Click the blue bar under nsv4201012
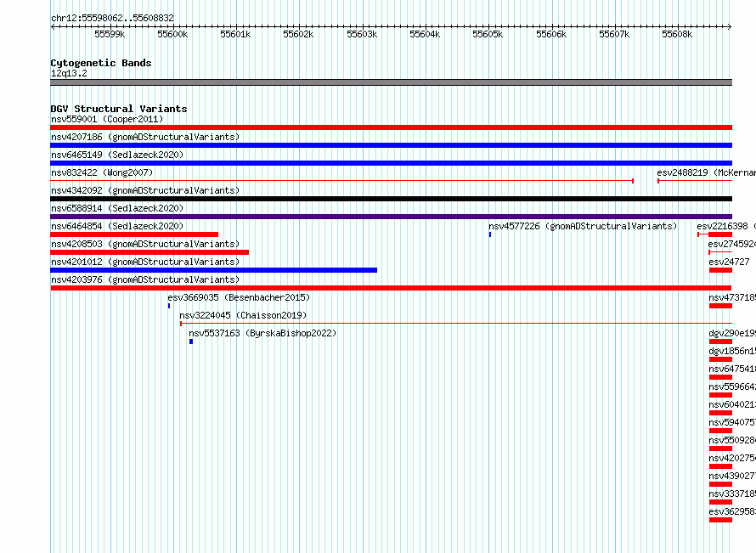 213,270
